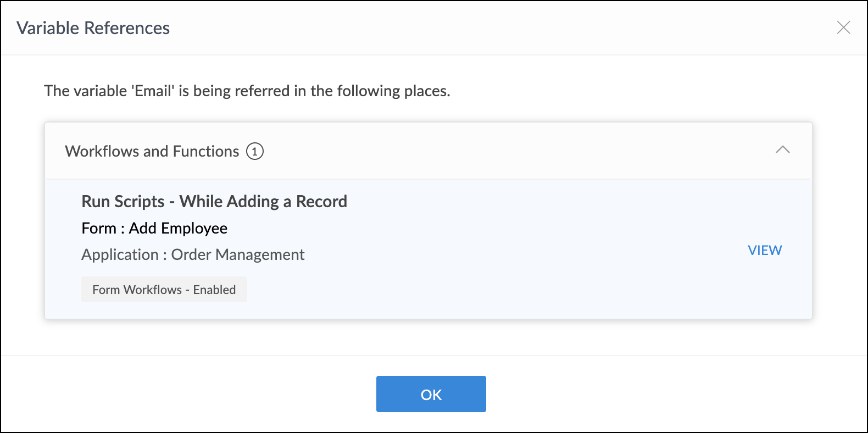Click the word 'Enabled' in the status tag

[x=214, y=290]
